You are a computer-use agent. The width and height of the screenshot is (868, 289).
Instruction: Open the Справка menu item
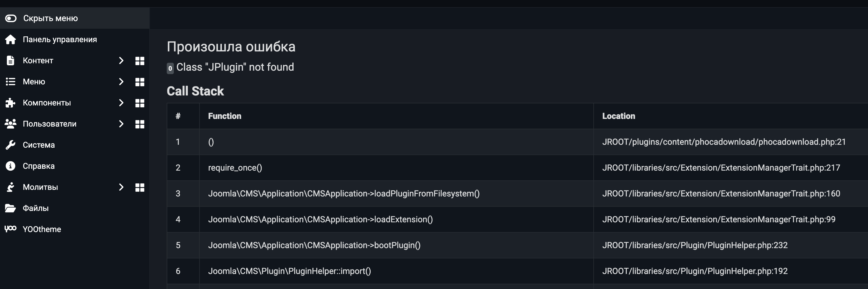point(39,166)
